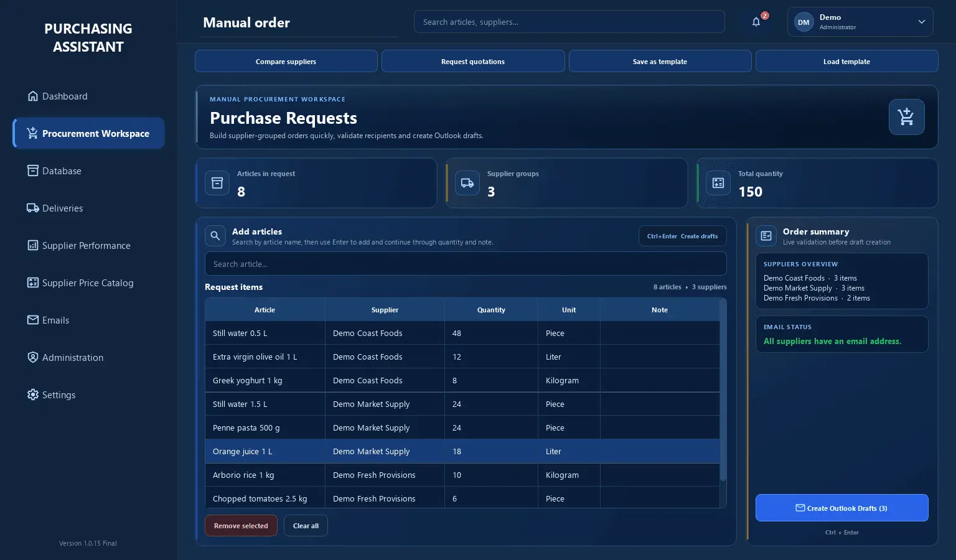This screenshot has width=956, height=560.
Task: Click the Quantity column header
Action: 491,310
